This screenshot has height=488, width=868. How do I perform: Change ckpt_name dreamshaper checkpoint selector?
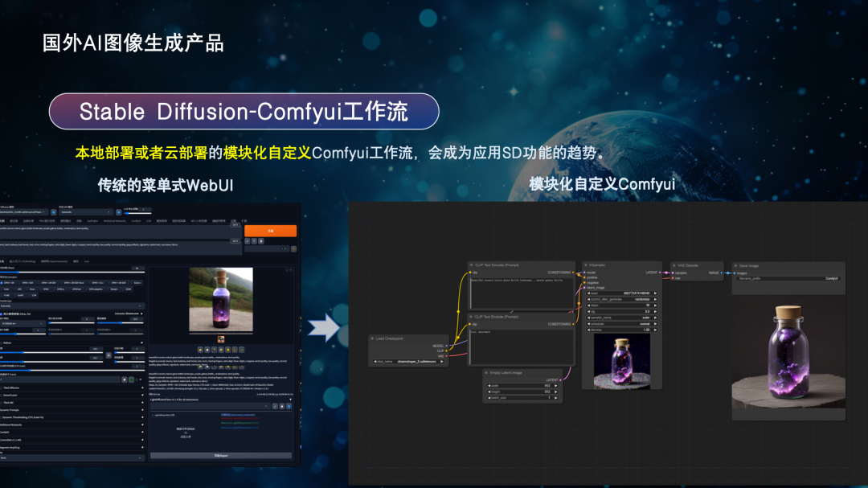[408, 361]
